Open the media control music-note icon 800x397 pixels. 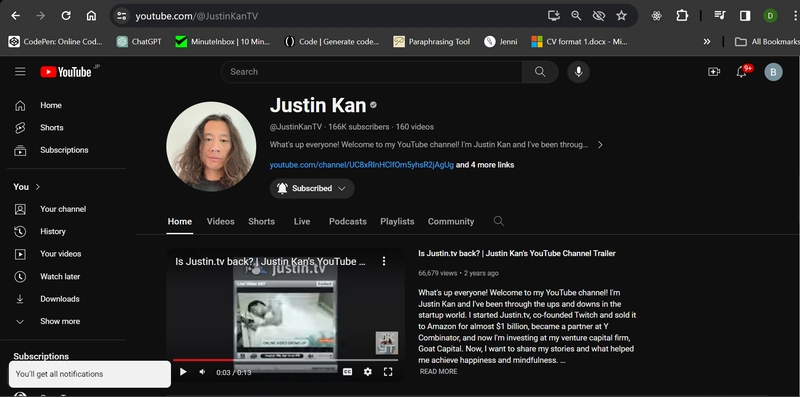pos(719,16)
